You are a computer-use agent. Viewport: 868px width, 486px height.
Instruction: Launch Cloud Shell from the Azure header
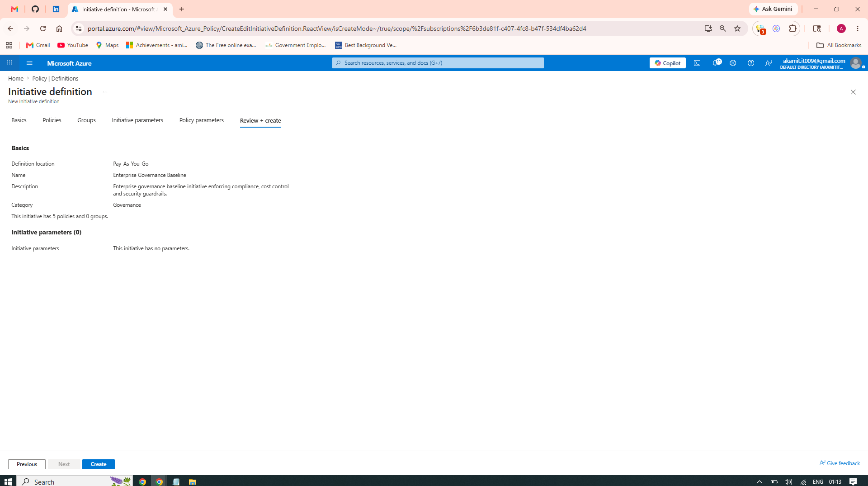(697, 63)
